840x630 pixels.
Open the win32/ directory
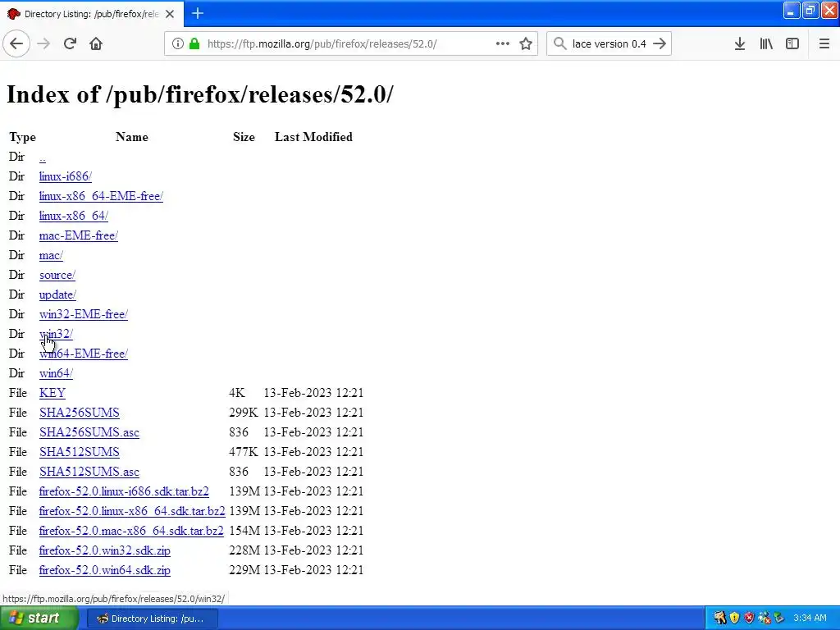pyautogui.click(x=56, y=335)
